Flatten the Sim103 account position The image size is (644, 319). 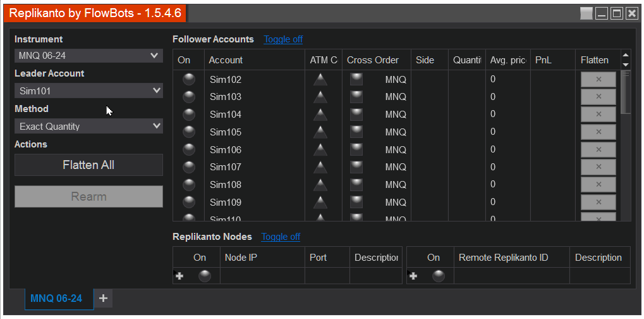point(598,97)
